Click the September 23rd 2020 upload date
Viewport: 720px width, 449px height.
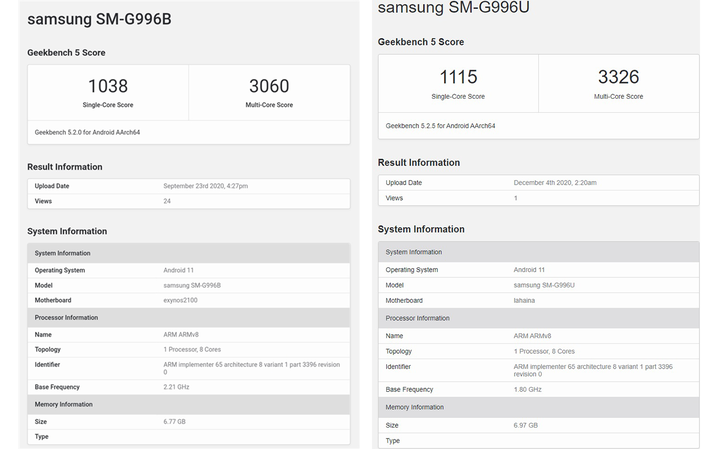pos(207,186)
